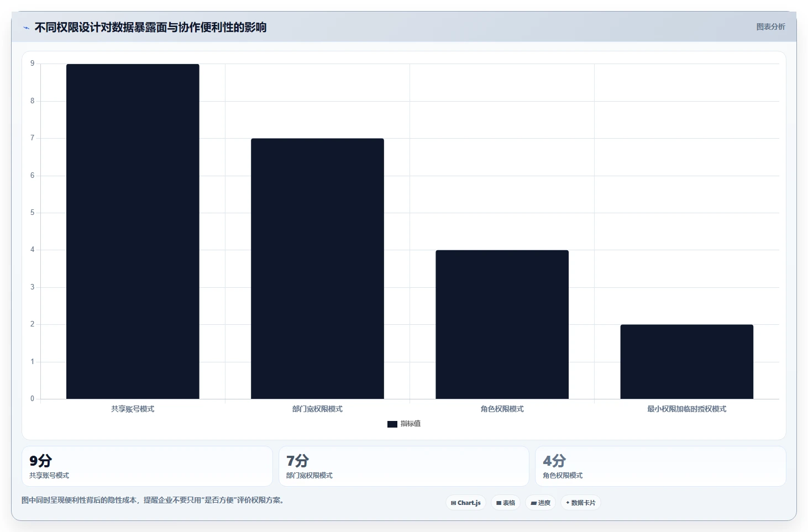This screenshot has width=808, height=532.
Task: Click the y-axis value 5
Action: 32,213
